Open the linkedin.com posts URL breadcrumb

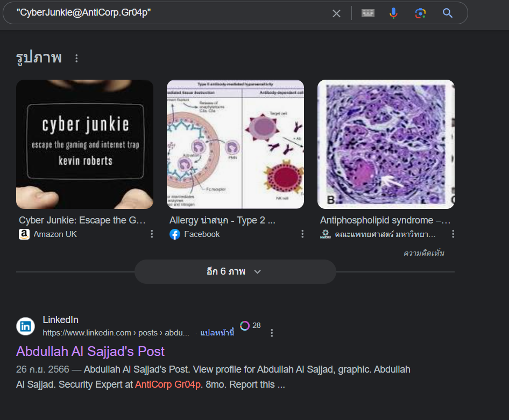(x=116, y=333)
